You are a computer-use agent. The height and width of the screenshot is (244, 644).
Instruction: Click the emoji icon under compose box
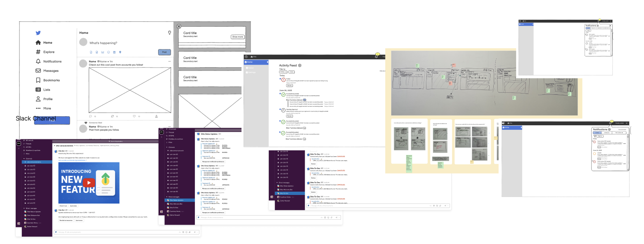(109, 52)
